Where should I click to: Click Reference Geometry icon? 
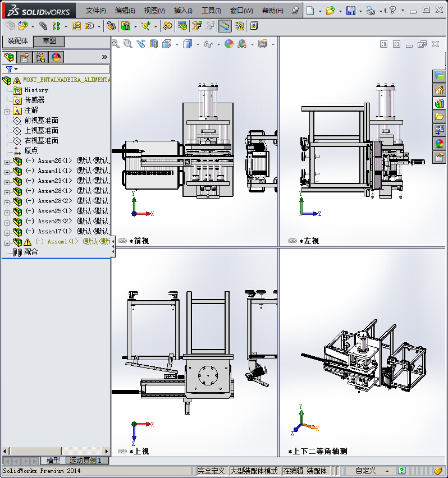[x=146, y=26]
